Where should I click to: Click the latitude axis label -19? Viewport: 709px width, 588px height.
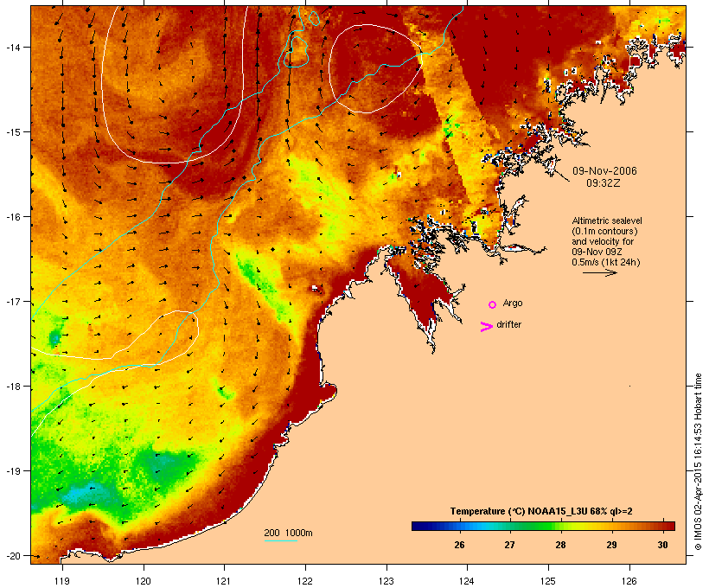pyautogui.click(x=12, y=471)
